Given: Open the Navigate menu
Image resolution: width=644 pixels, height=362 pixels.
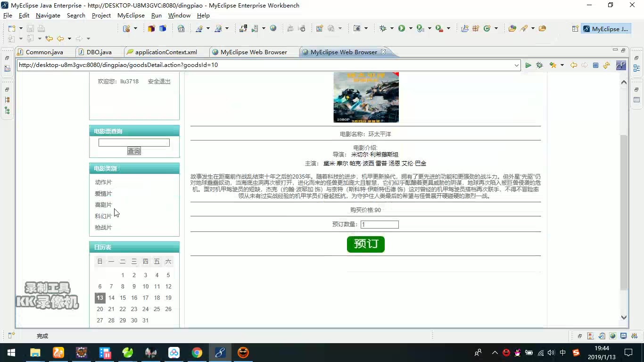Looking at the screenshot, I should pyautogui.click(x=48, y=16).
